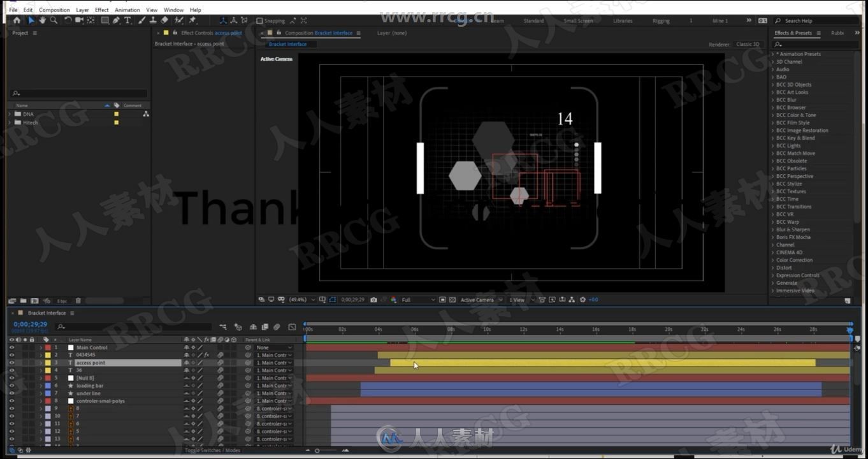The width and height of the screenshot is (868, 459).
Task: Click the blue label swatch of loading bar layer
Action: (48, 386)
